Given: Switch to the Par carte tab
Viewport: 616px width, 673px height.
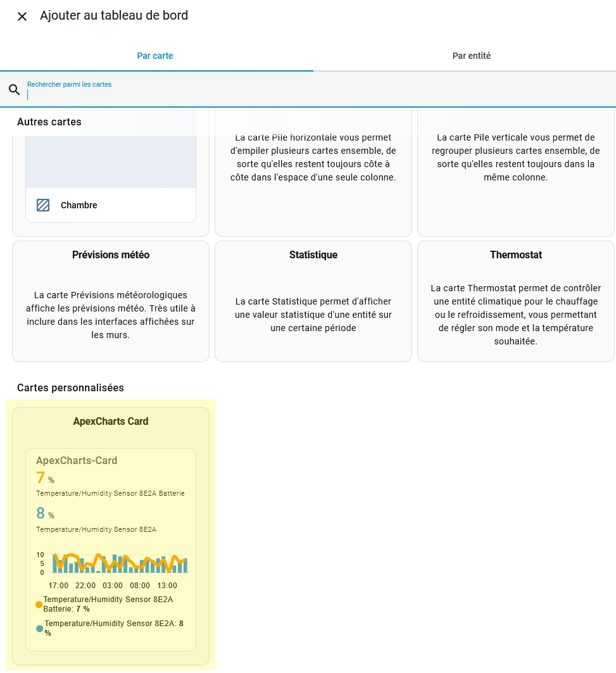Looking at the screenshot, I should click(x=155, y=56).
